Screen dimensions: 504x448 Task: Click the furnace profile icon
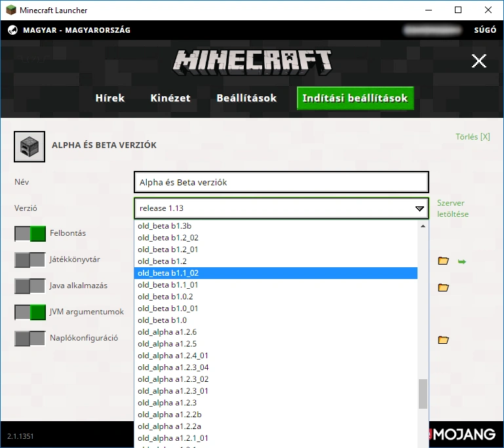[x=29, y=147]
